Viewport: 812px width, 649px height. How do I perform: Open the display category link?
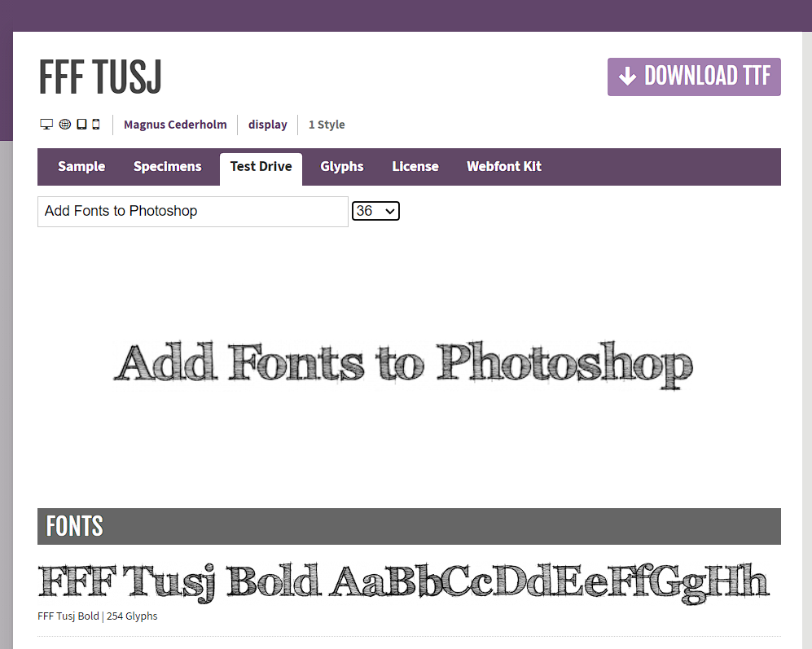coord(268,125)
